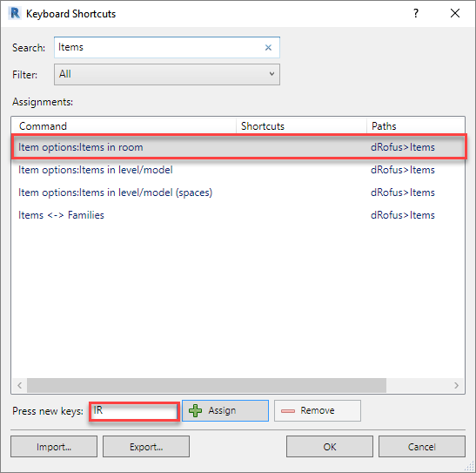Click the horizontal scrollbar thumb
The height and width of the screenshot is (473, 476).
206,386
